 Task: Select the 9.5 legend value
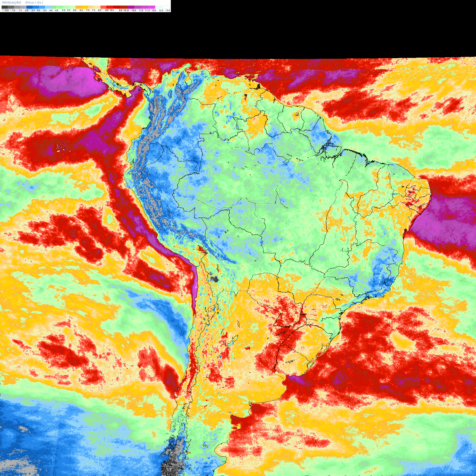[121, 10]
